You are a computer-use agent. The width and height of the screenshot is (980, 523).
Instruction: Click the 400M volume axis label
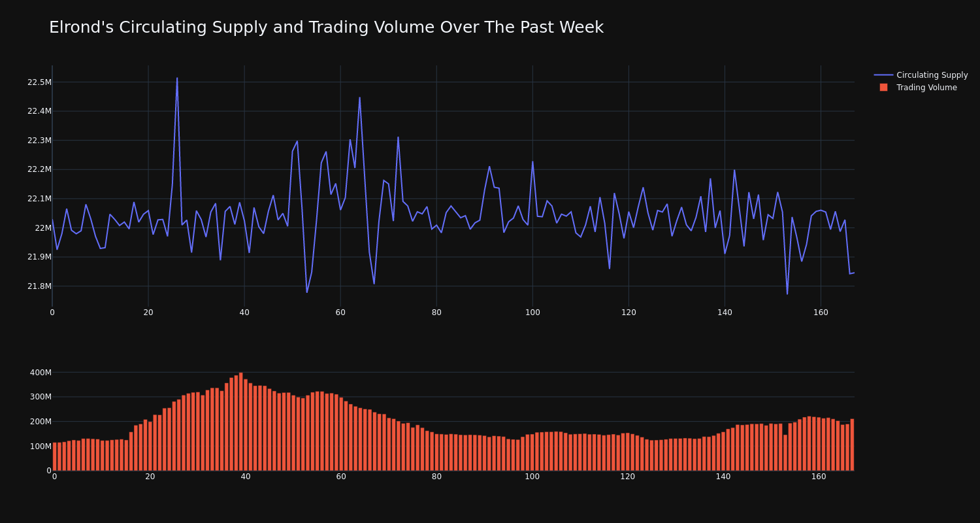click(x=41, y=373)
